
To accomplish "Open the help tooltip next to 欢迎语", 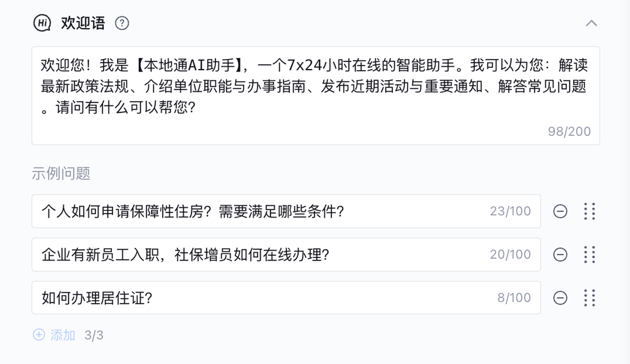I will tap(122, 23).
